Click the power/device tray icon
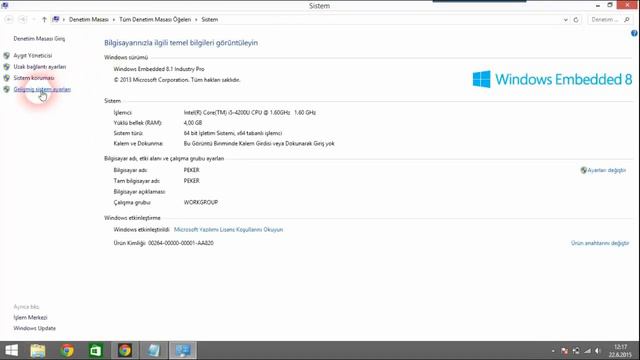This screenshot has width=640, height=360. [576, 351]
